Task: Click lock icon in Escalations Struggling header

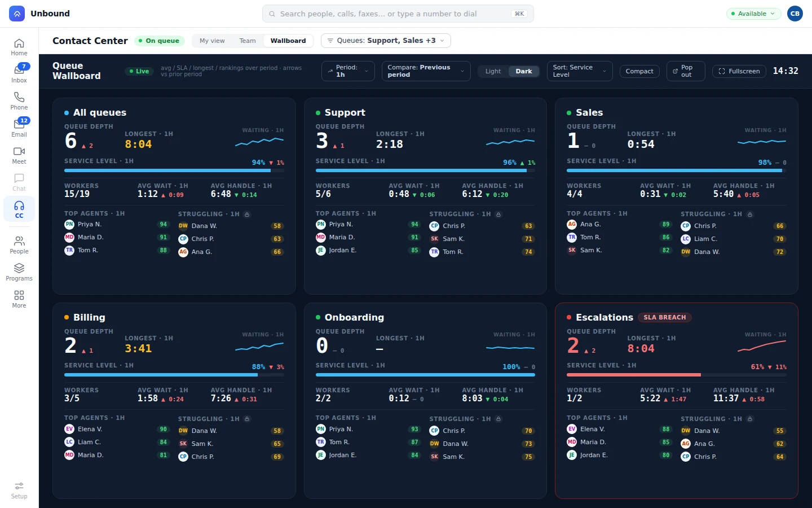Action: click(750, 419)
